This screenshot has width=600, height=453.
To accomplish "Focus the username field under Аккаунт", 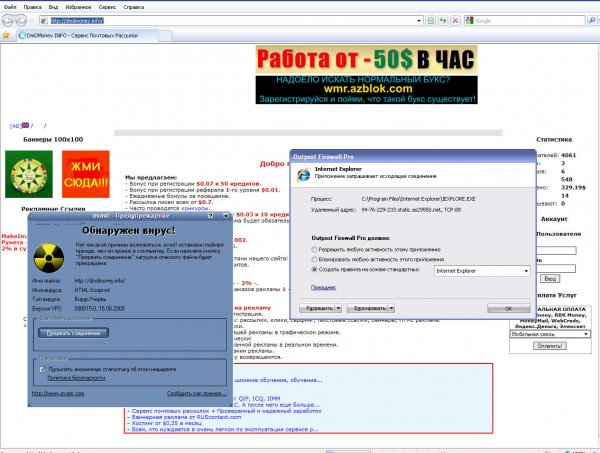I will click(556, 251).
